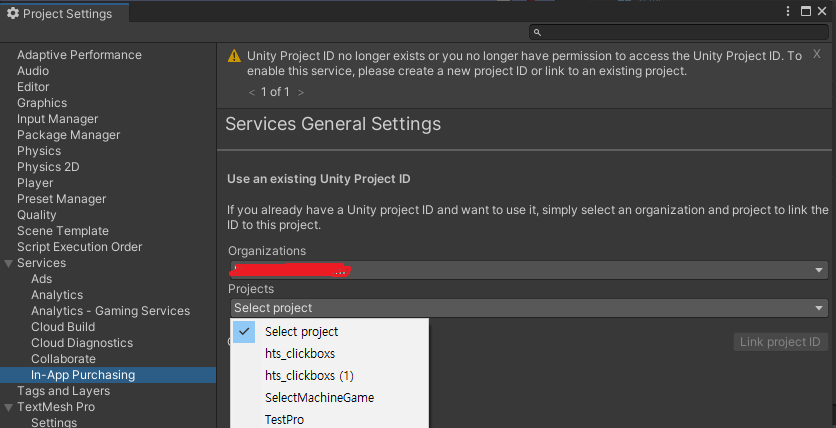Open Editor settings
The width and height of the screenshot is (836, 428).
pos(33,87)
